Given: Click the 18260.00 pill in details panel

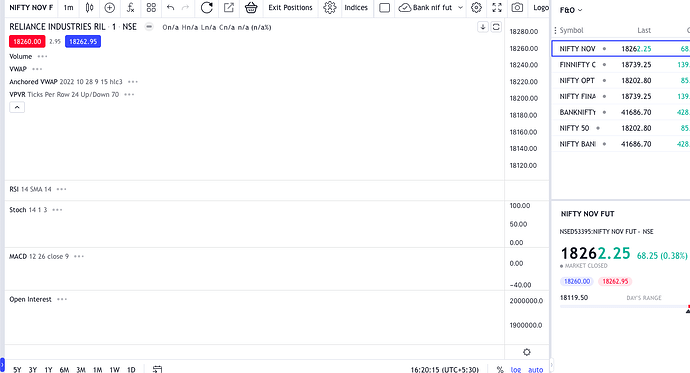Looking at the screenshot, I should click(x=577, y=282).
